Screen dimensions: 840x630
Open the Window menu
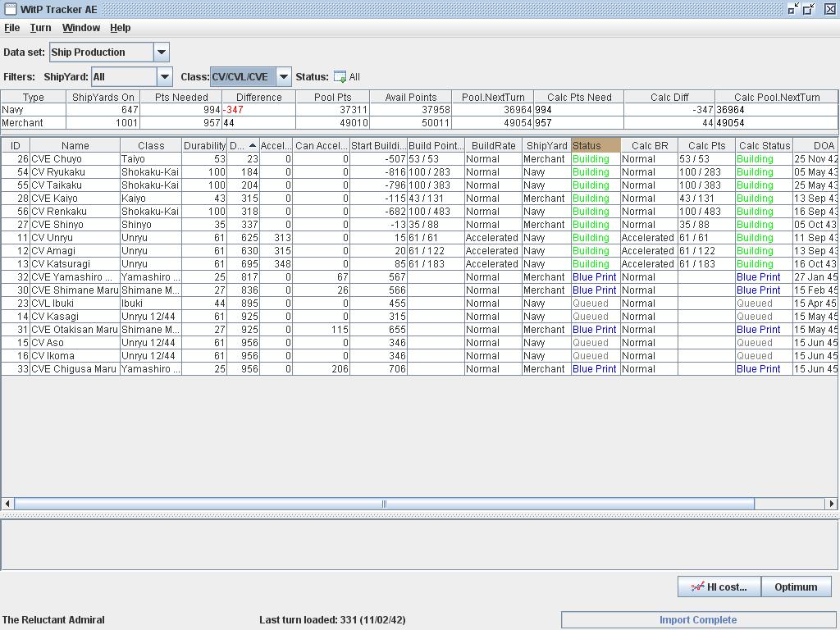click(81, 28)
